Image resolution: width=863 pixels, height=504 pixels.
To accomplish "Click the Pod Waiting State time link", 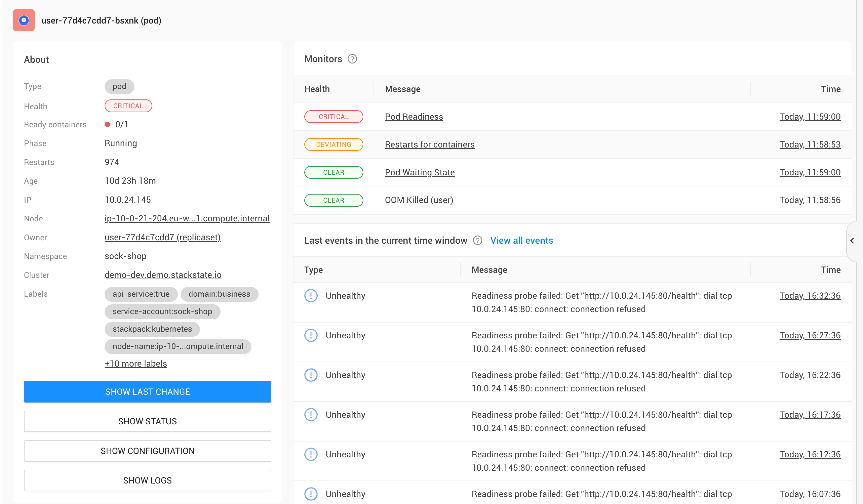I will click(x=810, y=172).
